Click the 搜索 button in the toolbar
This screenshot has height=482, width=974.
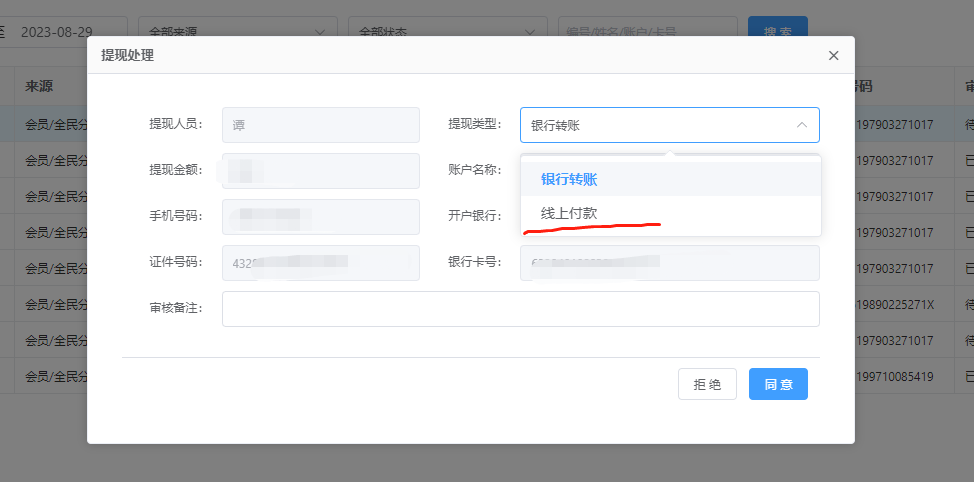tap(777, 32)
